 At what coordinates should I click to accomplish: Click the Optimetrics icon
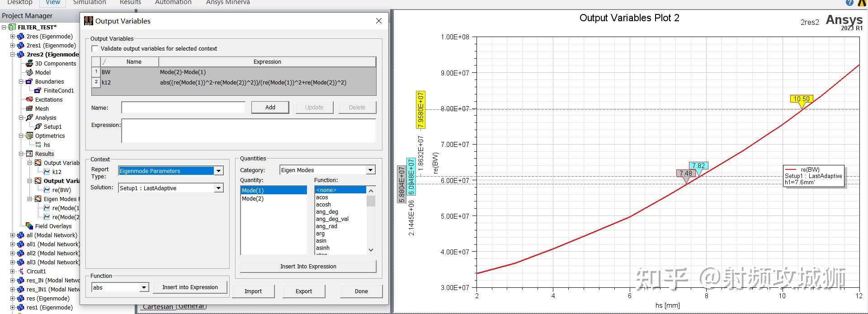tap(29, 136)
